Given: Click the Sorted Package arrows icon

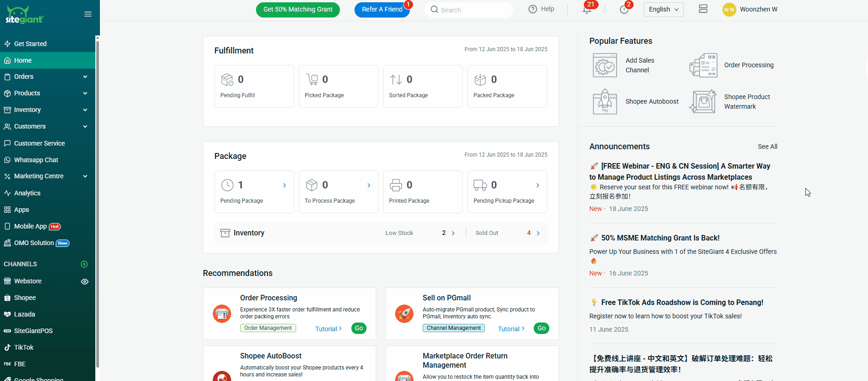Looking at the screenshot, I should 396,80.
